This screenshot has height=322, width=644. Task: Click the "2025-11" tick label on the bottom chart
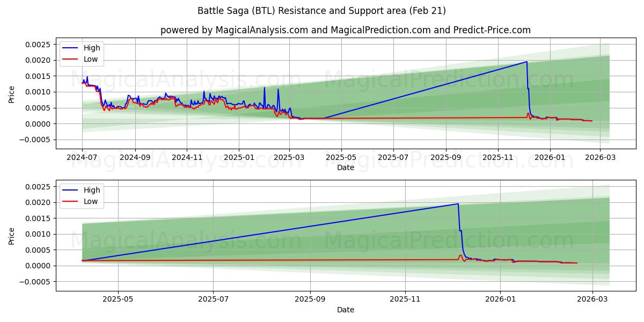pyautogui.click(x=405, y=300)
